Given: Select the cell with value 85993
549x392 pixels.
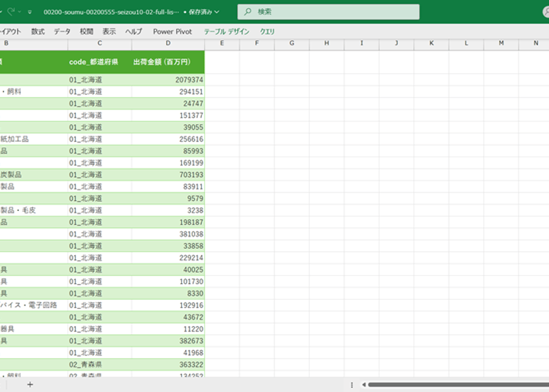Looking at the screenshot, I should point(168,151).
